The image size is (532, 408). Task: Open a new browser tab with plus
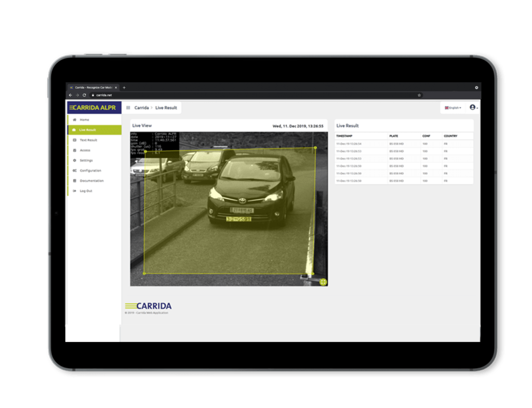(x=124, y=87)
